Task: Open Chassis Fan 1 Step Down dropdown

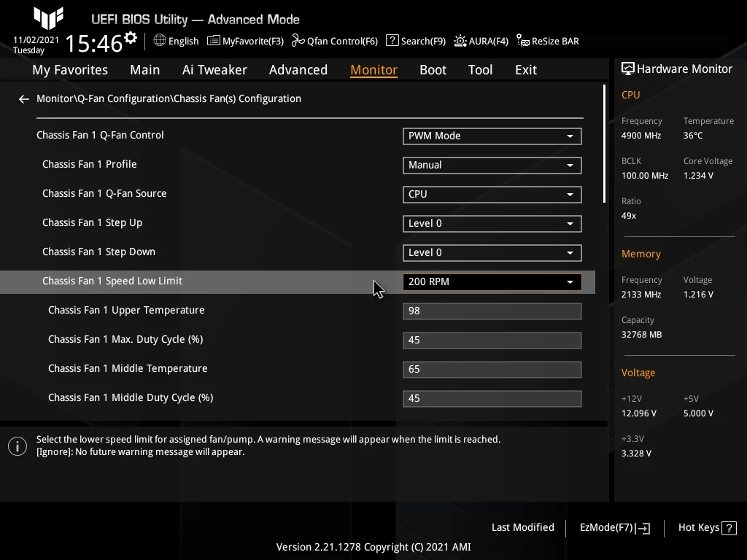Action: (x=492, y=253)
